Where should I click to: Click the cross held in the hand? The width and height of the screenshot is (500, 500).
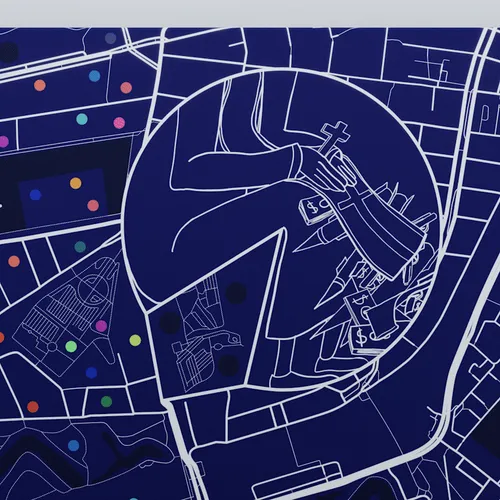[x=334, y=136]
